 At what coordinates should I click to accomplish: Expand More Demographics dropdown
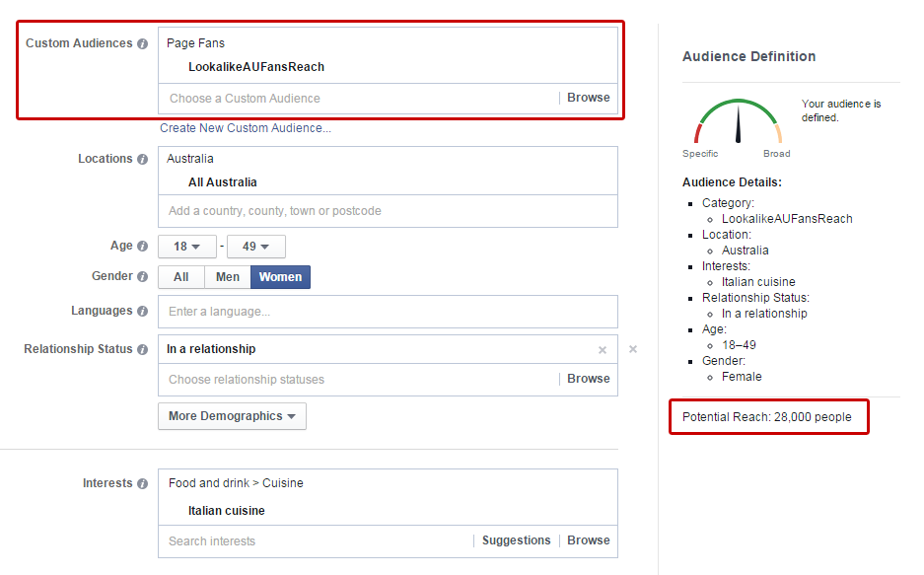[x=232, y=416]
